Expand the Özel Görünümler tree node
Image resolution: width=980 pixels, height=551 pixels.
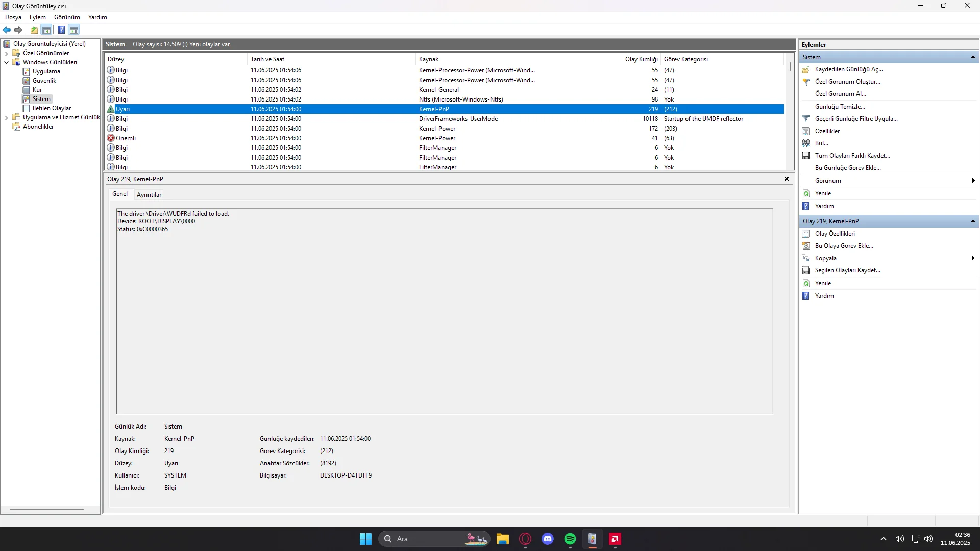6,53
